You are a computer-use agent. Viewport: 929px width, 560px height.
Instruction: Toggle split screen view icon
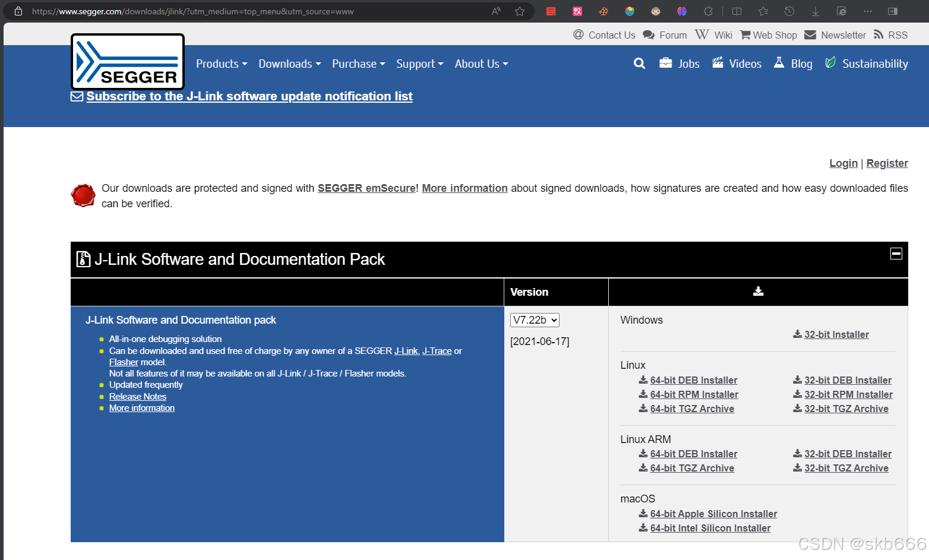pos(737,11)
